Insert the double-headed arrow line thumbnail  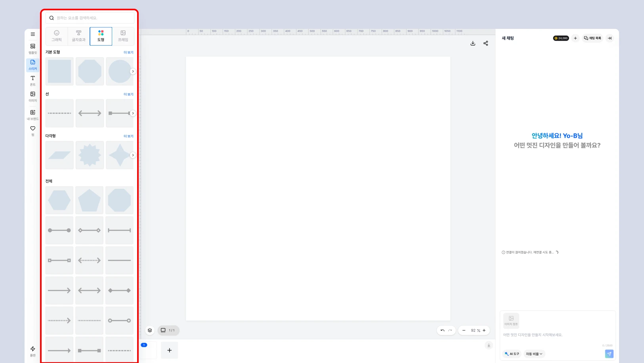[x=90, y=113]
